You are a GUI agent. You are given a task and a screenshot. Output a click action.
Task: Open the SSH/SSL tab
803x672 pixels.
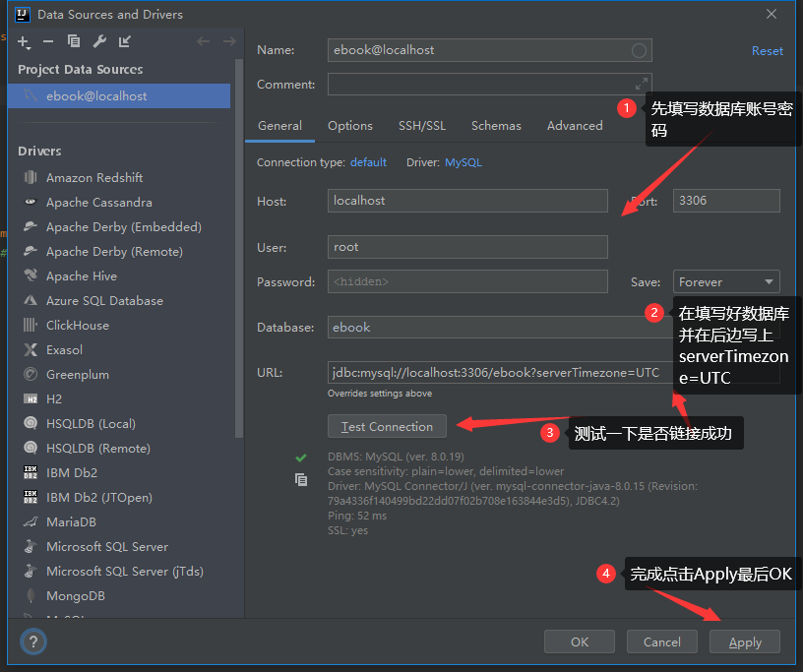[x=422, y=126]
